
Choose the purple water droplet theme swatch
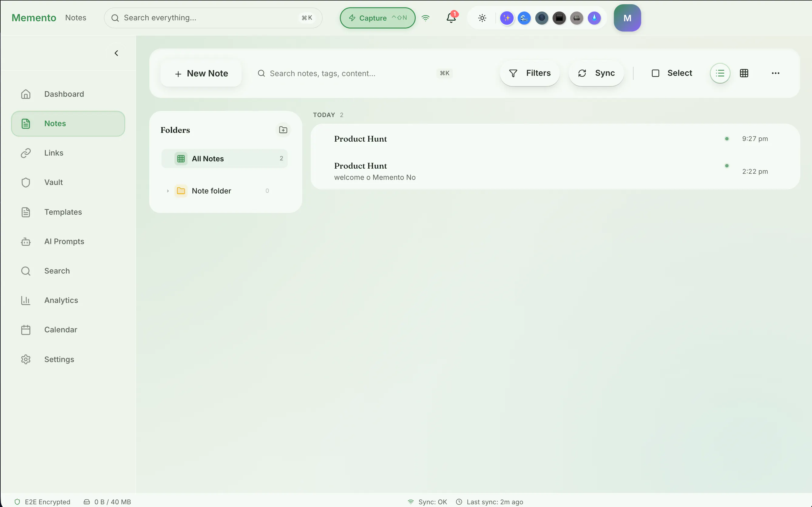594,18
